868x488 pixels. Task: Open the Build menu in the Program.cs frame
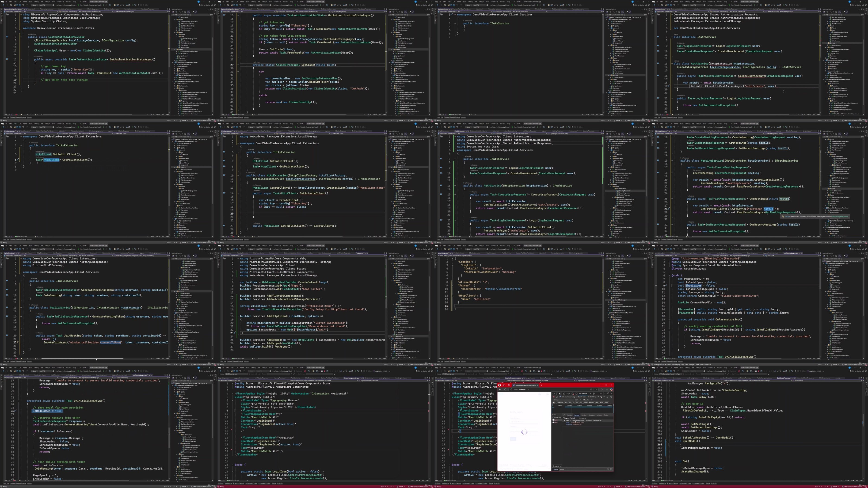[x=248, y=246]
